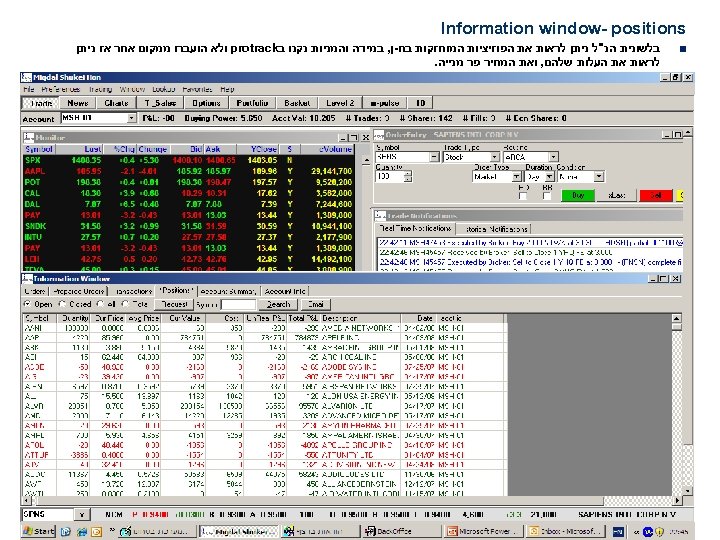Open the Basket toolbar button

(x=297, y=103)
